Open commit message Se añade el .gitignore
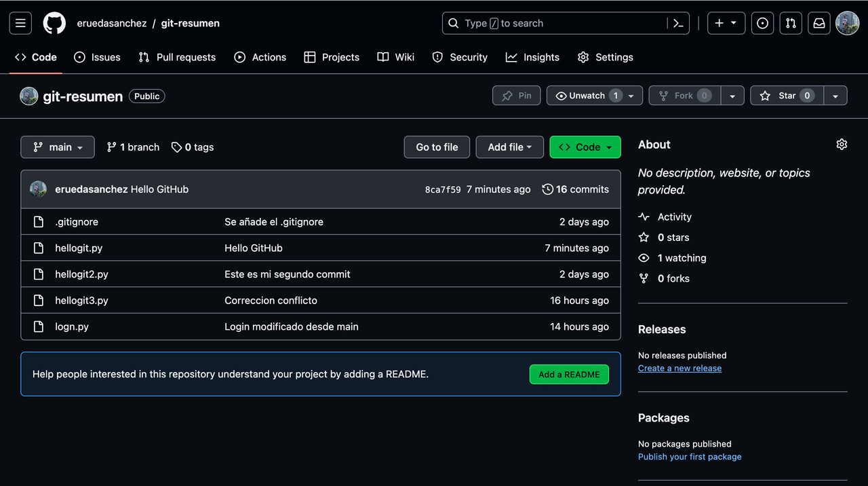The width and height of the screenshot is (868, 486). click(x=274, y=222)
